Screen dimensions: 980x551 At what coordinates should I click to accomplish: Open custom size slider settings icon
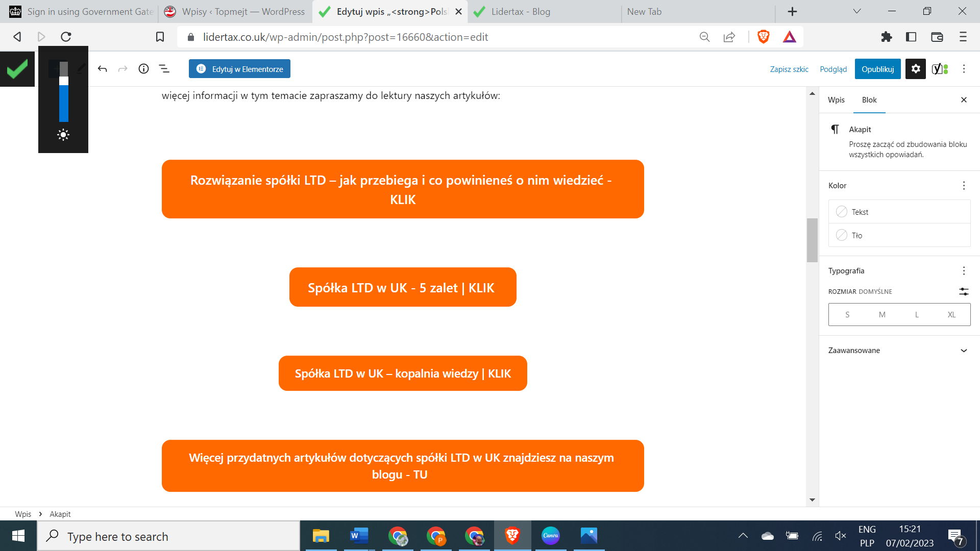pos(963,291)
